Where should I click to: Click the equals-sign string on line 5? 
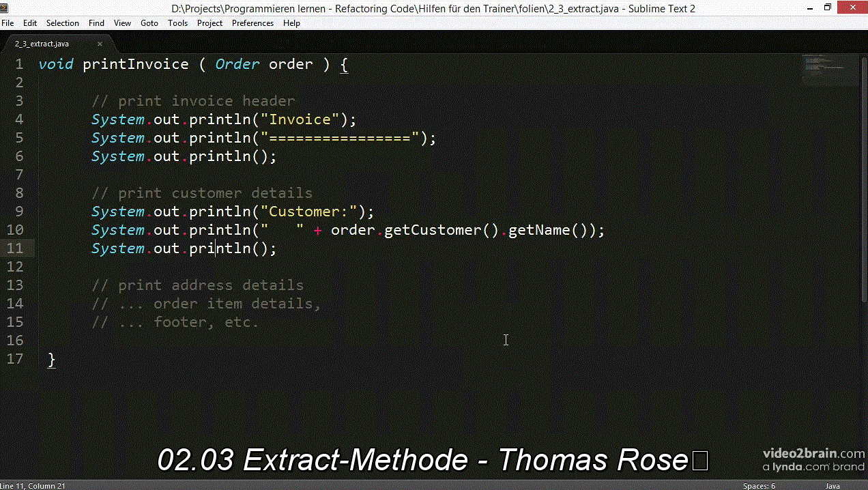(340, 138)
